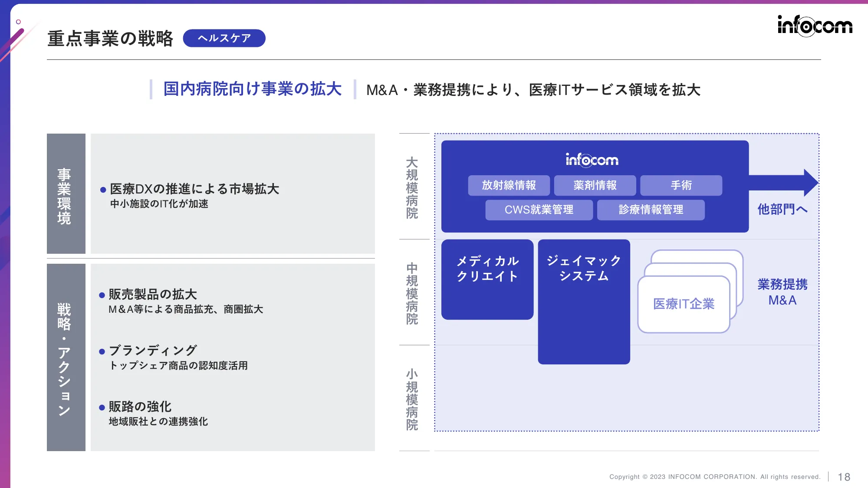This screenshot has width=868, height=488.
Task: Click the メディカルクリエイト block
Action: (x=487, y=279)
